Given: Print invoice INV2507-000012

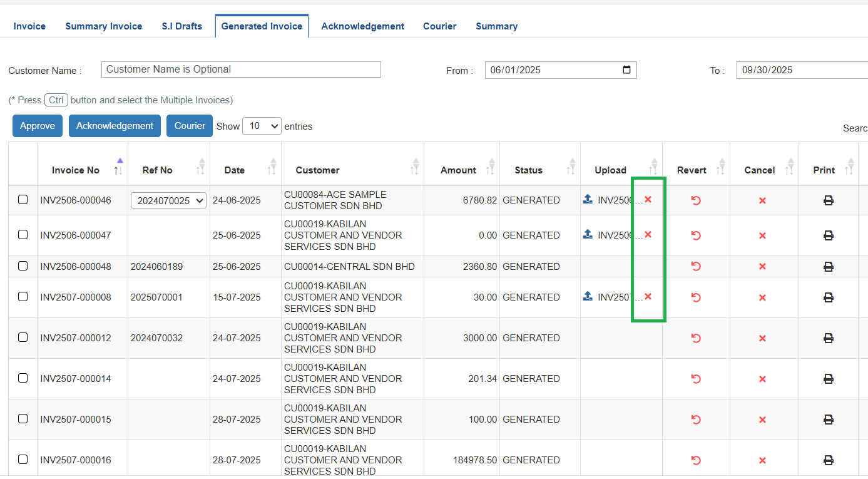Looking at the screenshot, I should point(829,338).
